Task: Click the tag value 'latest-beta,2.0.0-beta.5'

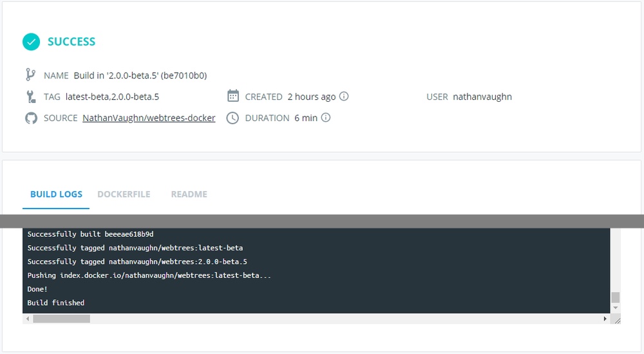Action: (112, 97)
